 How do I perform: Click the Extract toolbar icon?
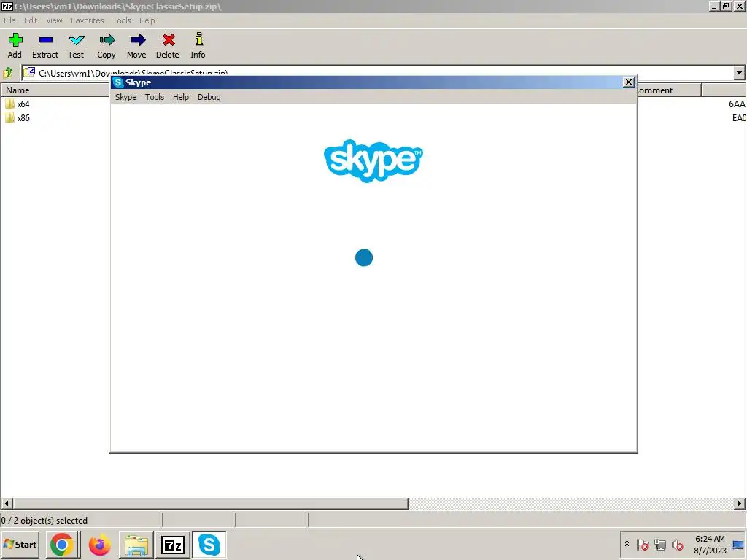[x=45, y=45]
